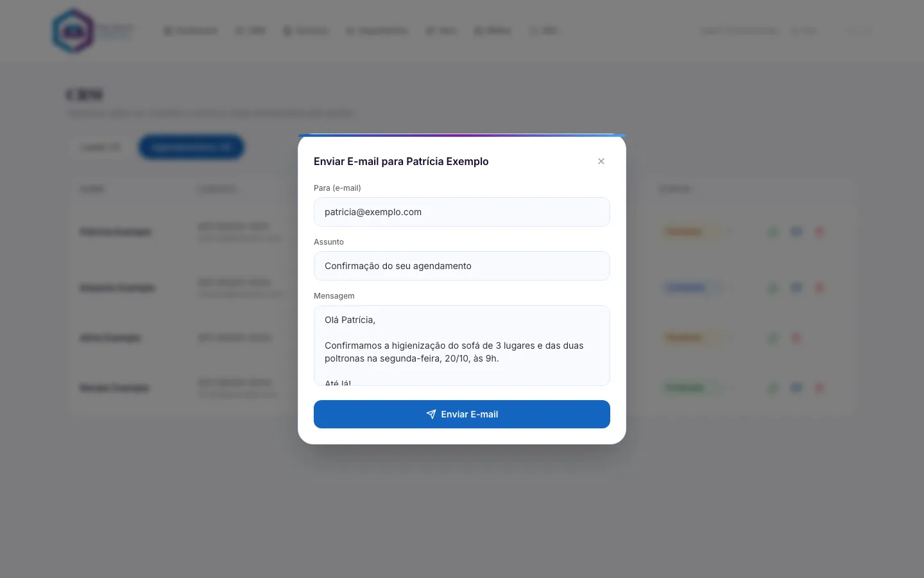Open Dashboard in the top navigation

point(191,31)
